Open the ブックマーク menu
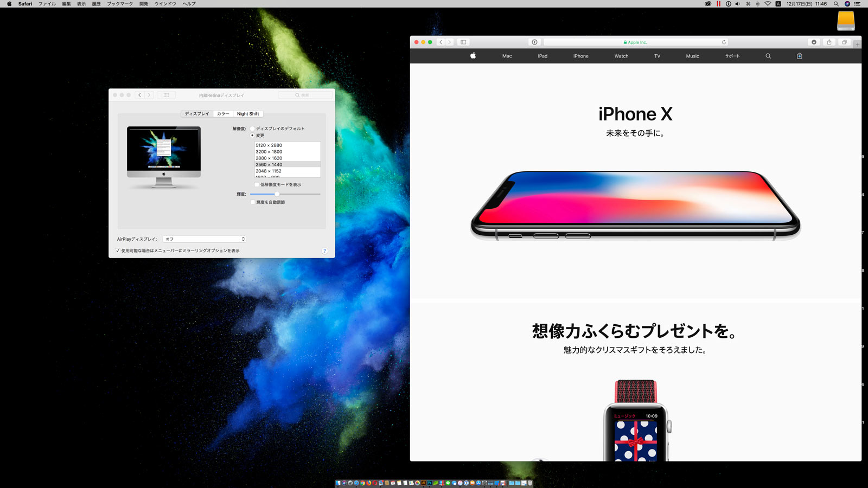 120,4
